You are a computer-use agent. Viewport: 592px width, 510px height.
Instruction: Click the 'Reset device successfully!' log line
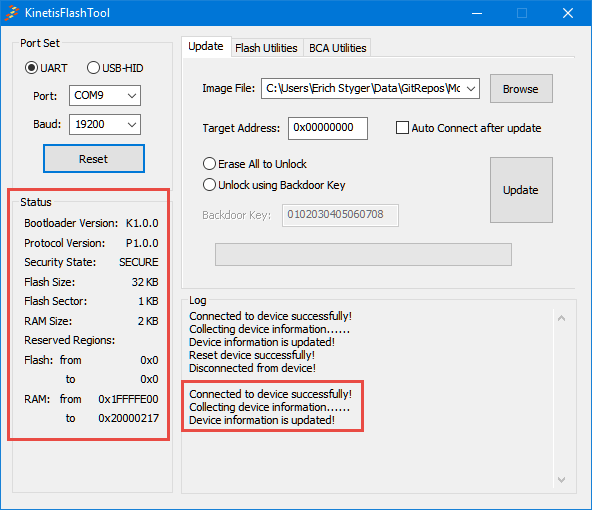click(x=252, y=355)
